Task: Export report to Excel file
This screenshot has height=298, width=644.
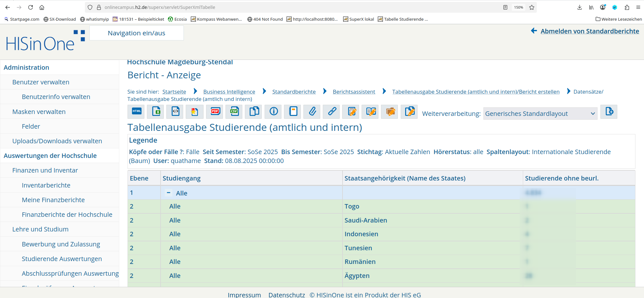Action: (x=156, y=111)
